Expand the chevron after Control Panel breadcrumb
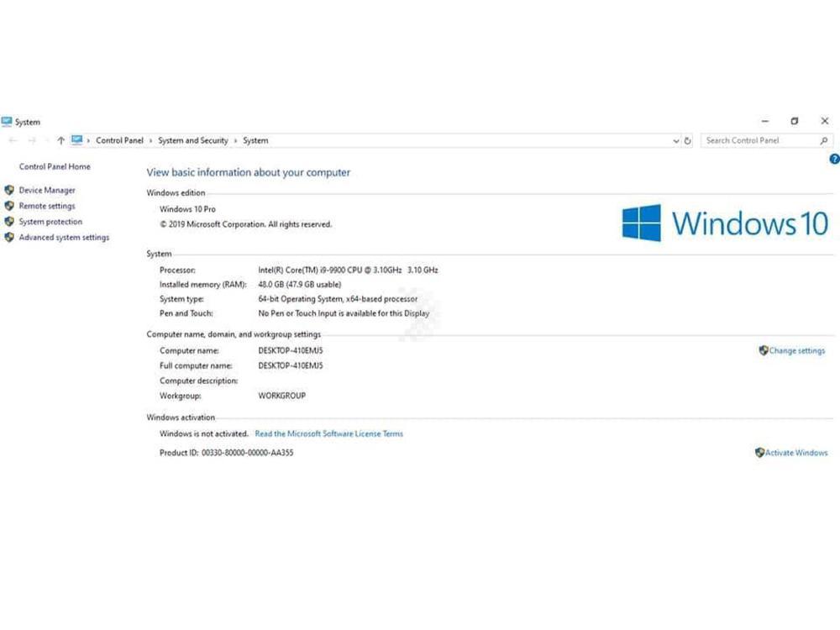This screenshot has width=840, height=630. point(151,141)
